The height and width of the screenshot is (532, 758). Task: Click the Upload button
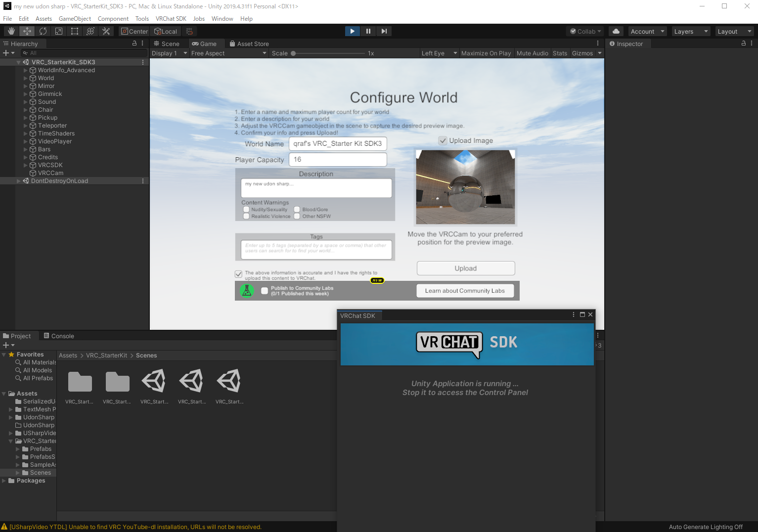click(465, 268)
